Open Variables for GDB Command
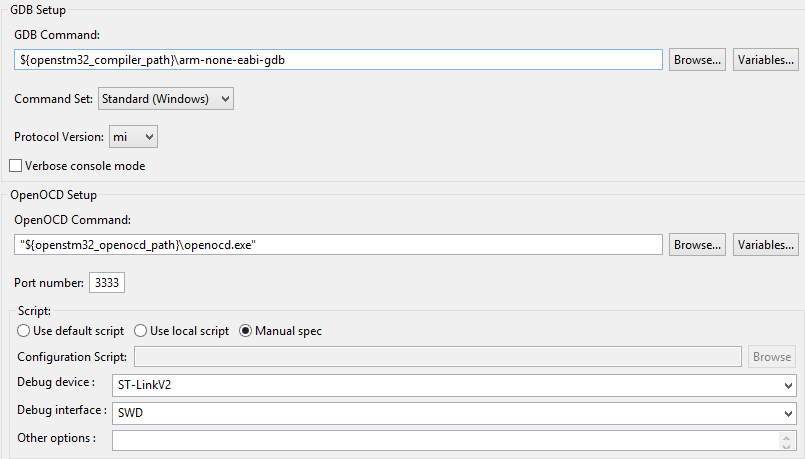The width and height of the screenshot is (805, 459). (x=765, y=60)
